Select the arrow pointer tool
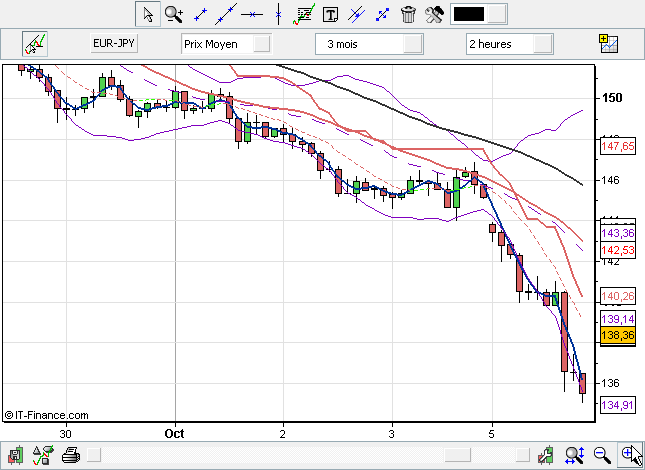645x470 pixels. [148, 14]
